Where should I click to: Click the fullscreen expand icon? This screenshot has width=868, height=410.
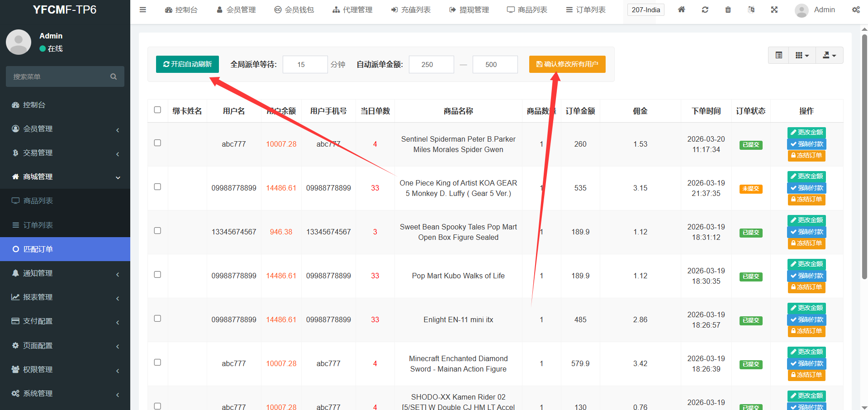click(774, 10)
